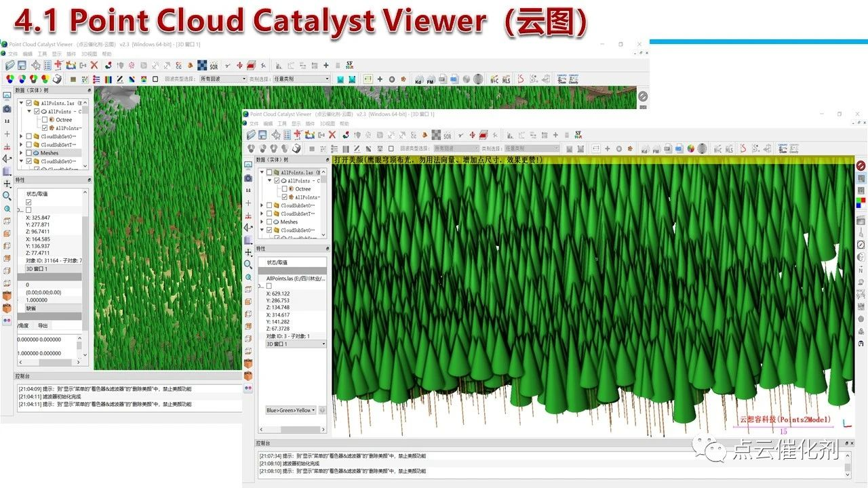The height and width of the screenshot is (488, 868).
Task: Click Save icon in front window toolbar
Action: tap(262, 135)
